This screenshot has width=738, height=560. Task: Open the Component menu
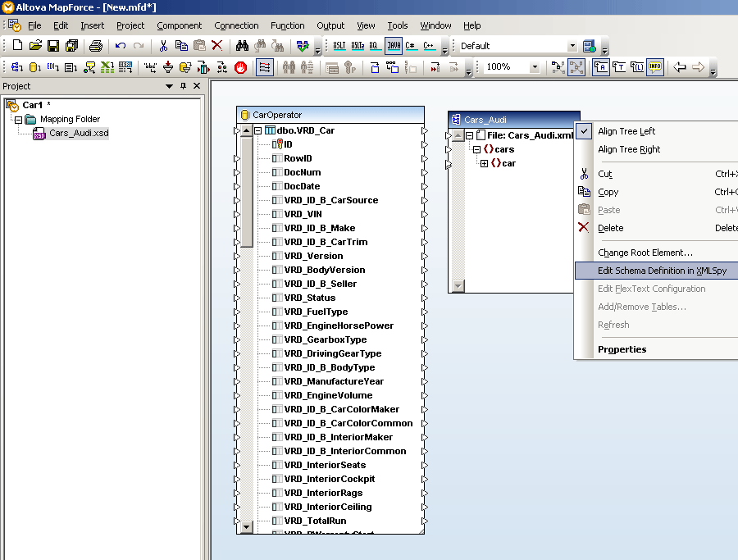tap(180, 25)
